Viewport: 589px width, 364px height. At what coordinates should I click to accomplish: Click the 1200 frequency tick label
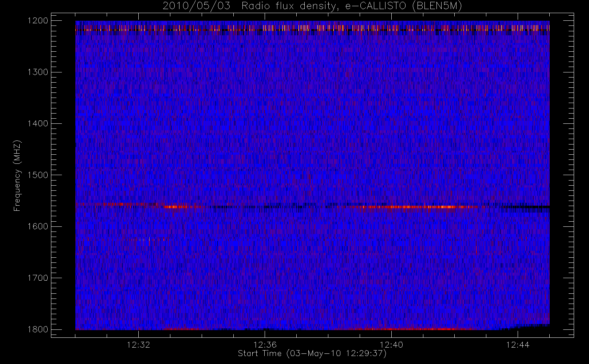(38, 21)
